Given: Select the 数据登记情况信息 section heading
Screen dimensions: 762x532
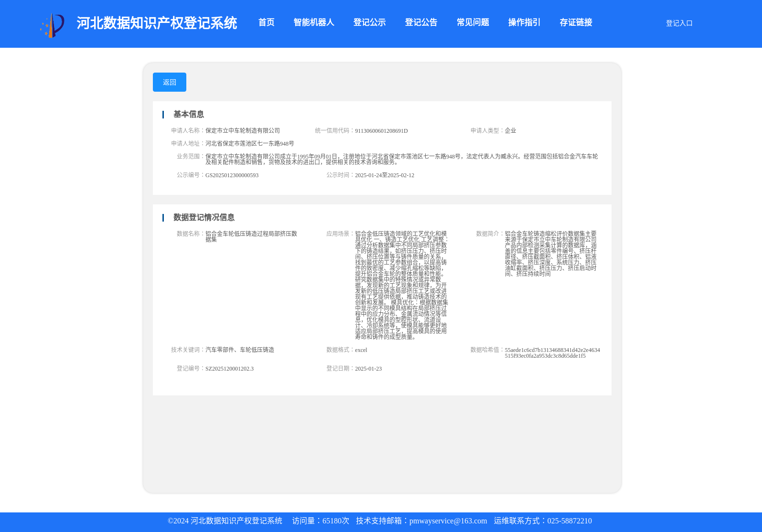Looking at the screenshot, I should [x=204, y=217].
